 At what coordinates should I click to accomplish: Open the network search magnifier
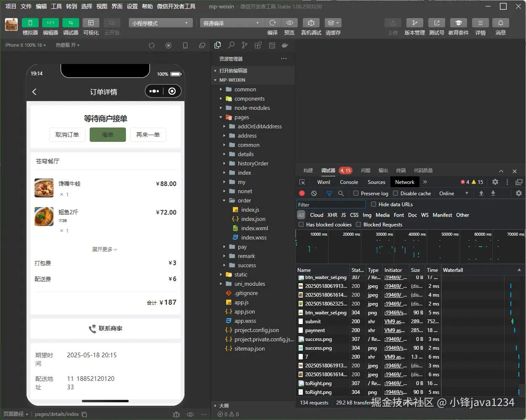(x=341, y=193)
